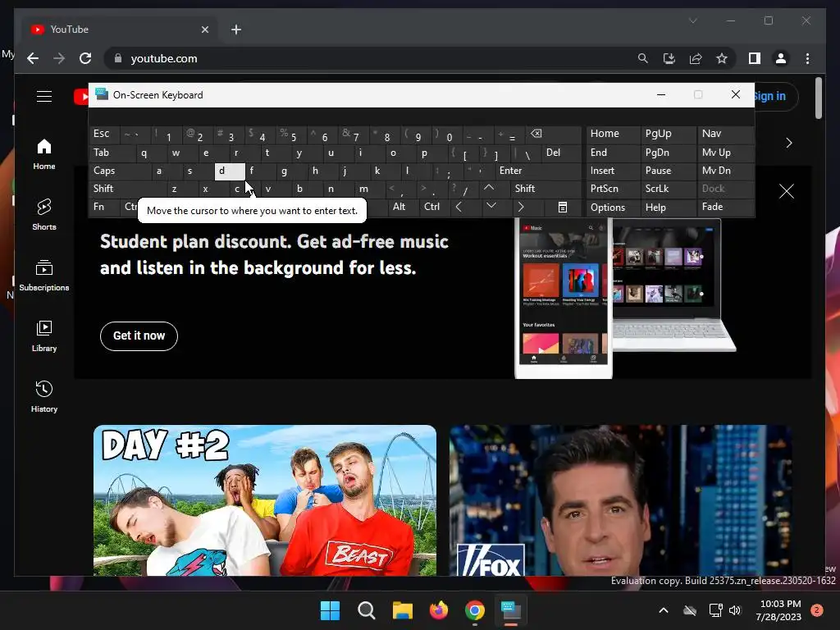
Task: Click the Mv Up key
Action: pos(724,153)
